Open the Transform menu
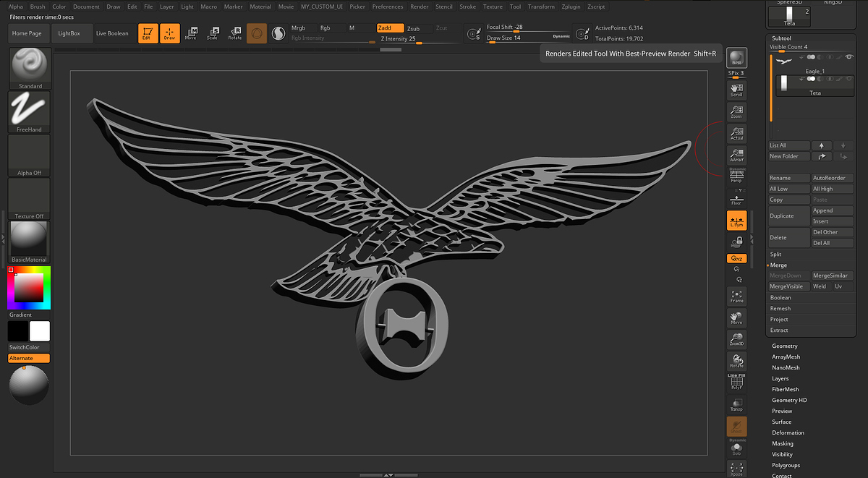The width and height of the screenshot is (868, 478). coord(541,7)
